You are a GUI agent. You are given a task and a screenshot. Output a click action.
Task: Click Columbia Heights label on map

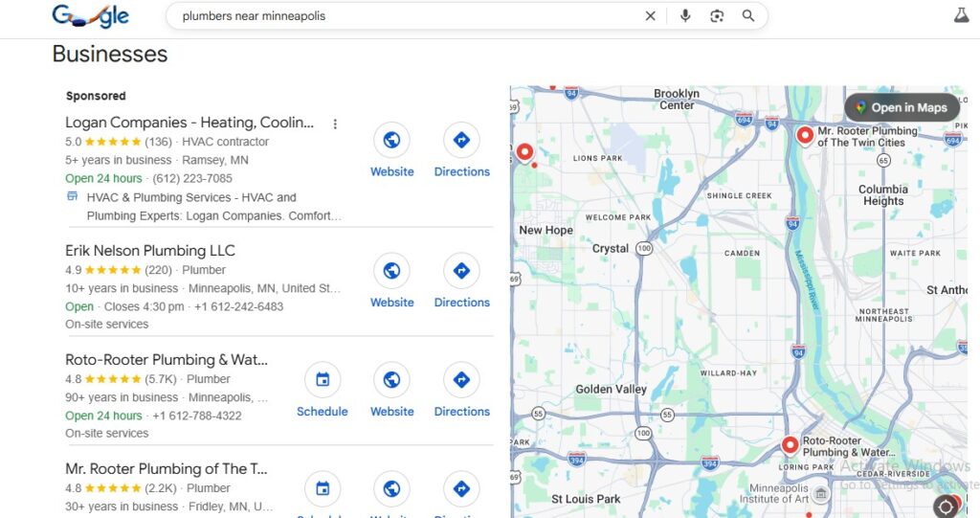click(x=883, y=194)
